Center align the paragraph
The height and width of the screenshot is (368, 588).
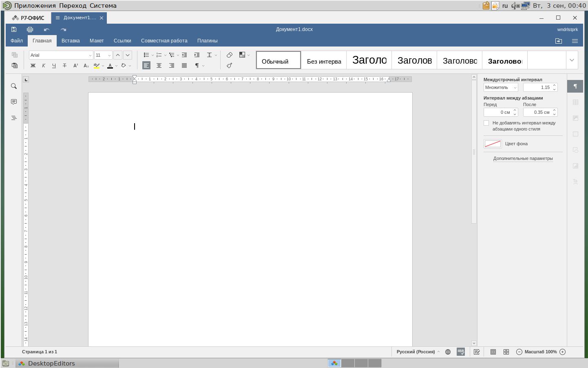(x=159, y=65)
